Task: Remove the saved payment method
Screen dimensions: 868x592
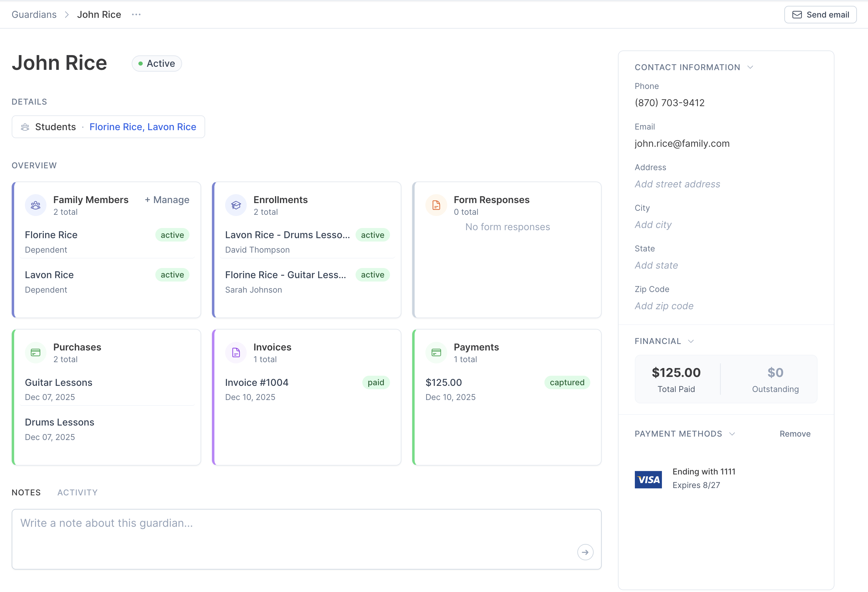Action: [795, 434]
